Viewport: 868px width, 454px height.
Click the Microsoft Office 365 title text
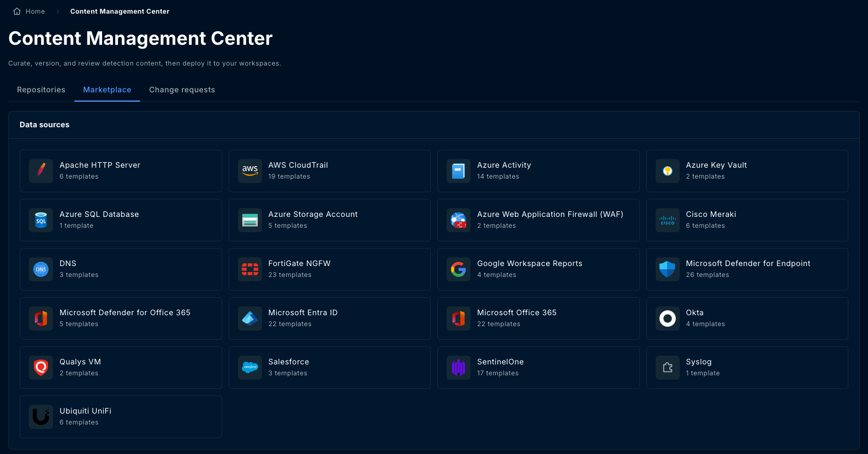517,313
